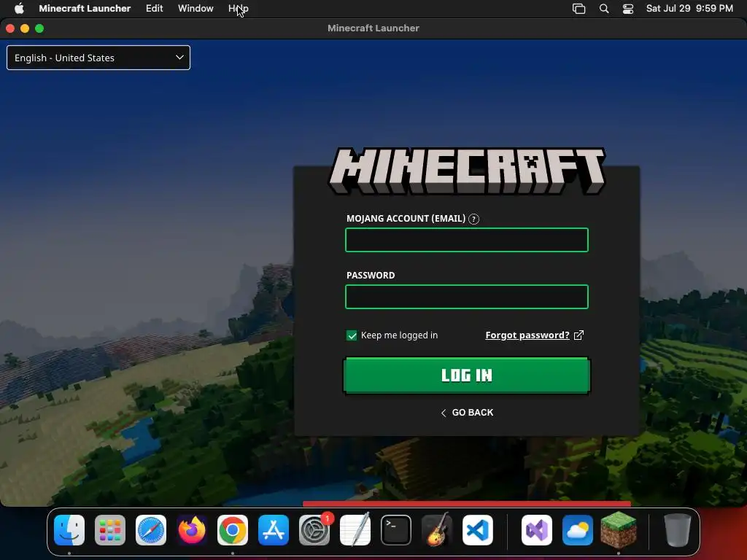Click the Forgot password? link
Image resolution: width=747 pixels, height=560 pixels.
click(527, 335)
